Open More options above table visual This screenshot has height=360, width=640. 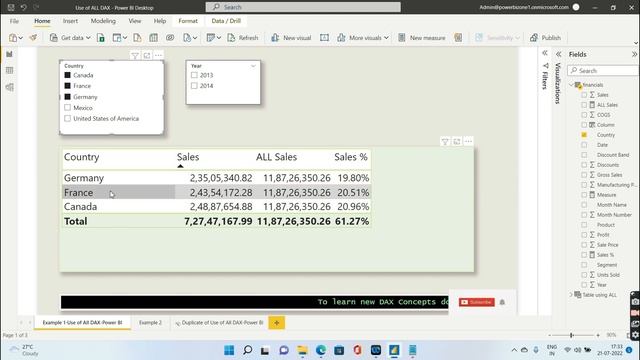(469, 142)
